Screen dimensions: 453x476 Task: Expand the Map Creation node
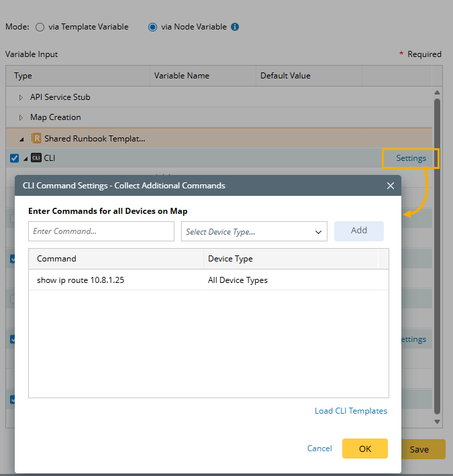click(x=21, y=117)
